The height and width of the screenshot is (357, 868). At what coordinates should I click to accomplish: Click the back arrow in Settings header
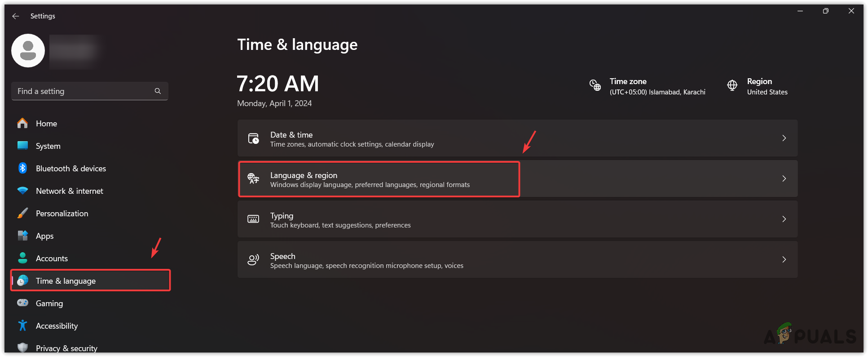pyautogui.click(x=16, y=16)
